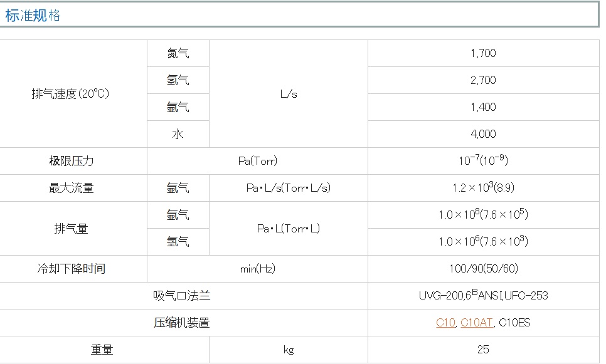The height and width of the screenshot is (364, 606).
Task: Click the 标准规格 section heading
Action: coord(33,16)
